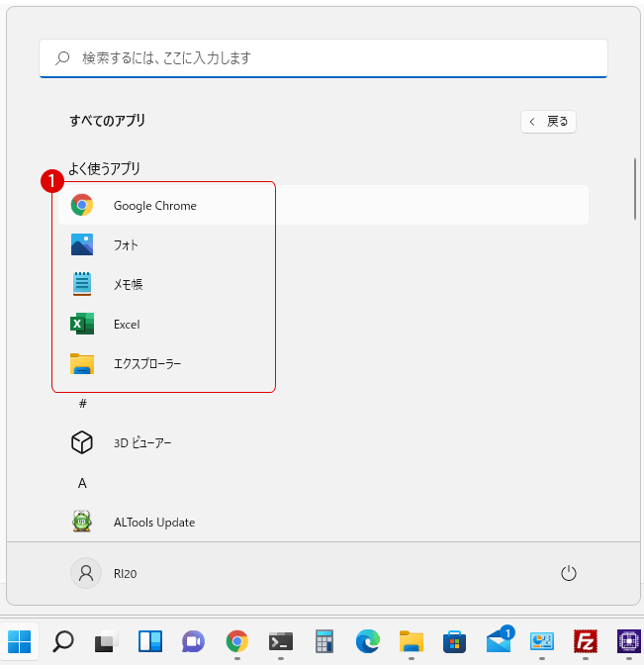Launch Google Chrome from frequently used apps
The width and height of the screenshot is (644, 669).
pyautogui.click(x=323, y=205)
